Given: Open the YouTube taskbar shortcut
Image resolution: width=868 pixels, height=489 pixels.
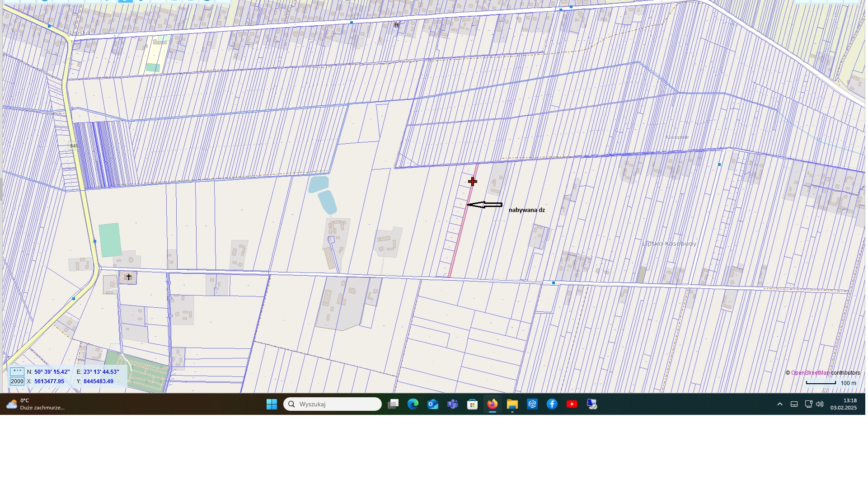Looking at the screenshot, I should coord(572,404).
